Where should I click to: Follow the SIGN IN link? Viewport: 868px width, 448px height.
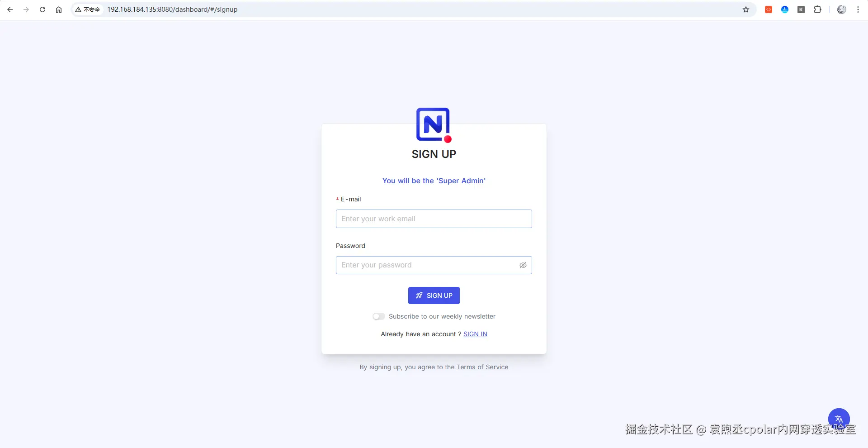click(475, 334)
